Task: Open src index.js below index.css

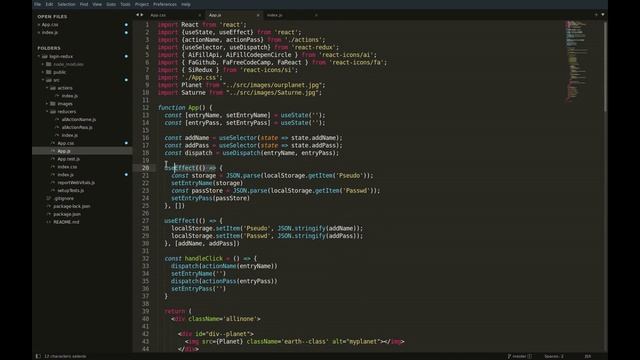Action: [65, 175]
